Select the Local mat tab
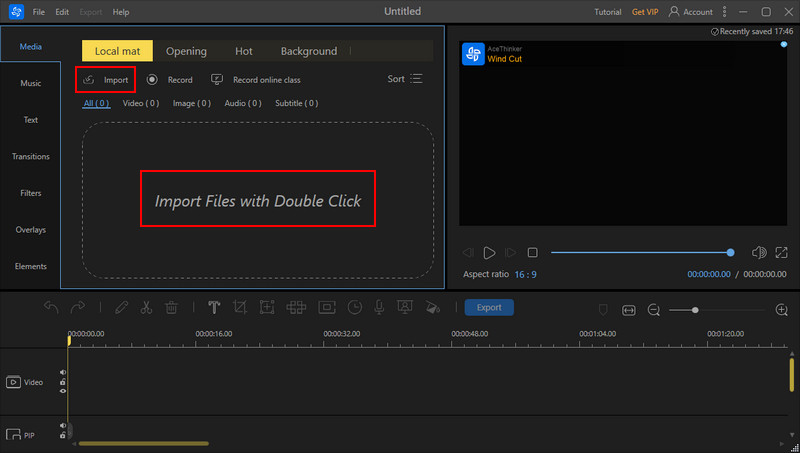 click(x=117, y=51)
